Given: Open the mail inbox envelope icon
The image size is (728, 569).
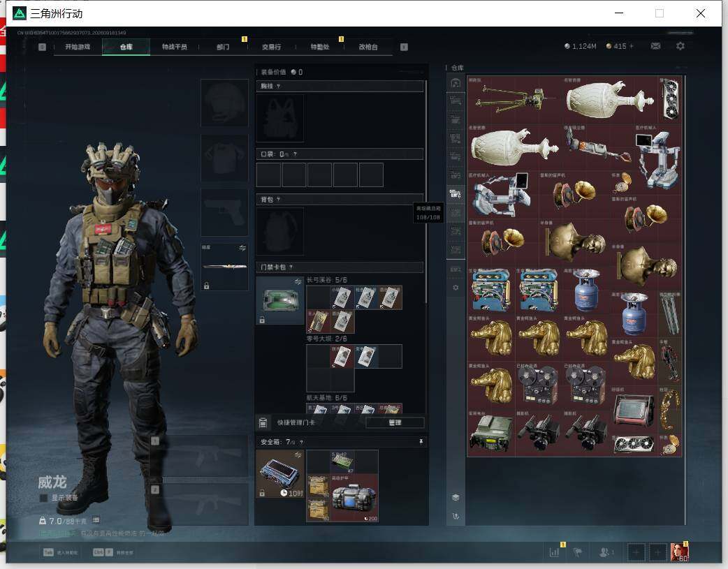Looking at the screenshot, I should click(x=655, y=46).
